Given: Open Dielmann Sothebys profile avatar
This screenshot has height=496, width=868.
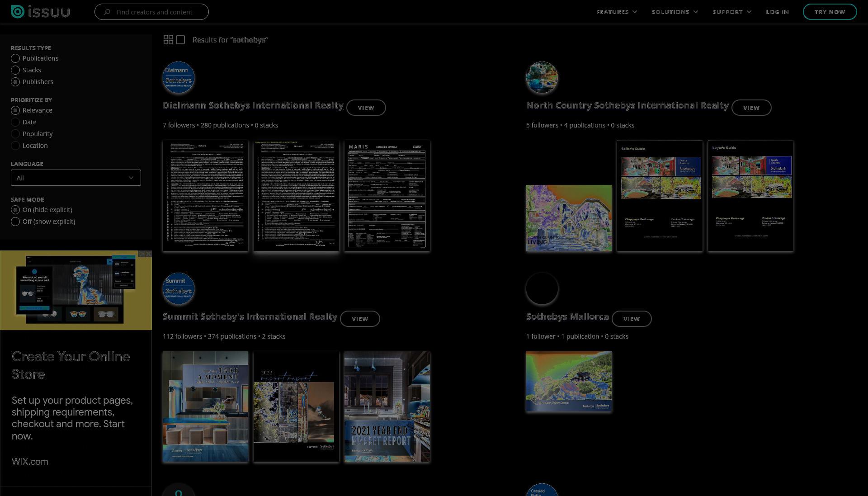Looking at the screenshot, I should pos(179,77).
